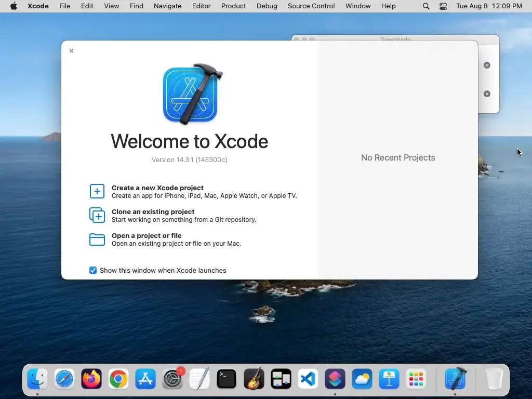Open the Apple menu
This screenshot has height=399, width=532.
[14, 6]
